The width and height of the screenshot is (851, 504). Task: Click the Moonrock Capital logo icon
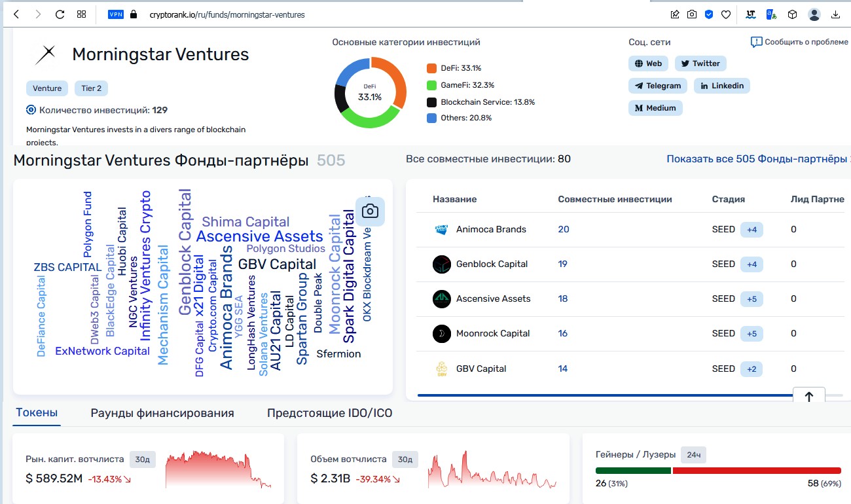[442, 334]
